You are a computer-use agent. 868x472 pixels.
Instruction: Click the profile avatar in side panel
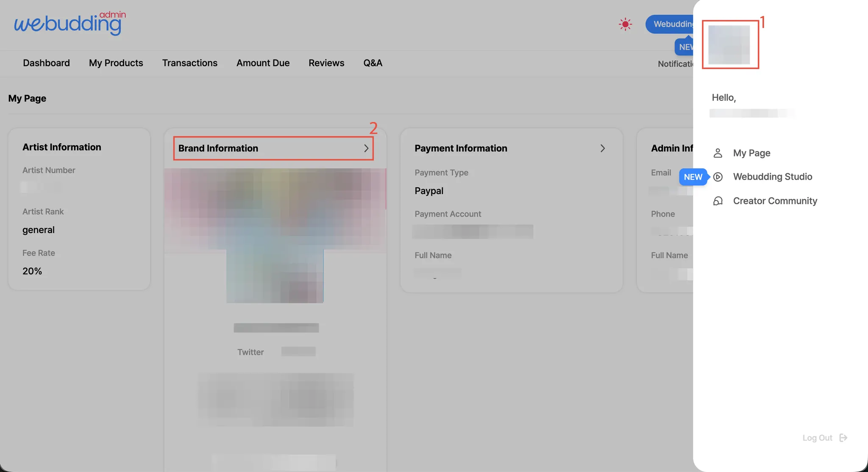point(729,45)
